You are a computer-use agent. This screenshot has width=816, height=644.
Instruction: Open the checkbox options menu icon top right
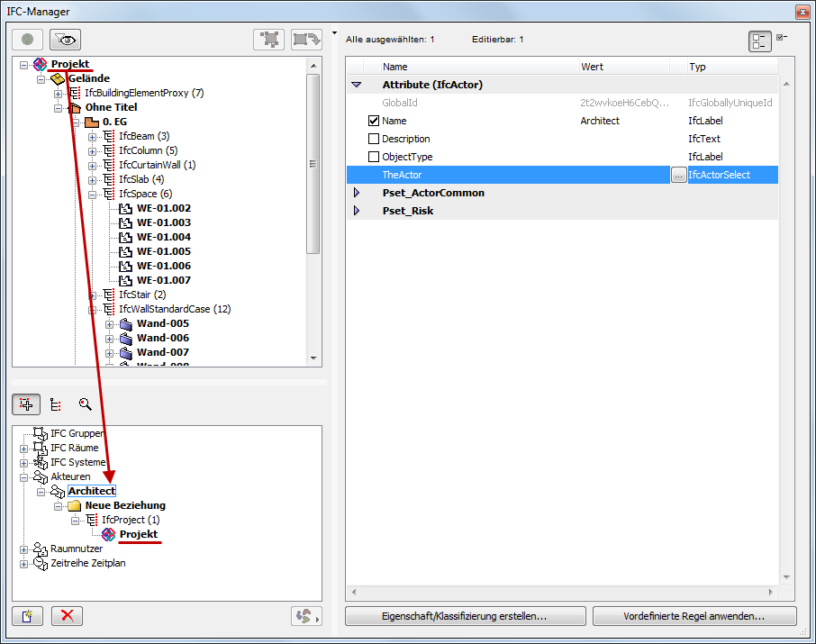781,37
